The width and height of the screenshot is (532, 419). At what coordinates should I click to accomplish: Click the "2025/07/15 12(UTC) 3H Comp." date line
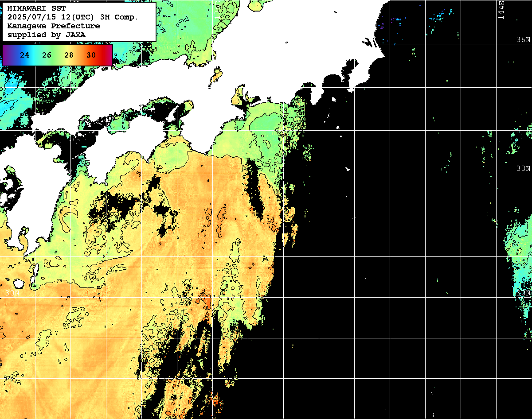(x=73, y=17)
